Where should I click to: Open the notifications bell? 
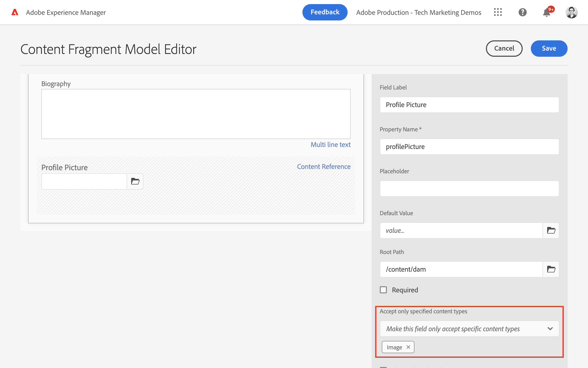[546, 12]
